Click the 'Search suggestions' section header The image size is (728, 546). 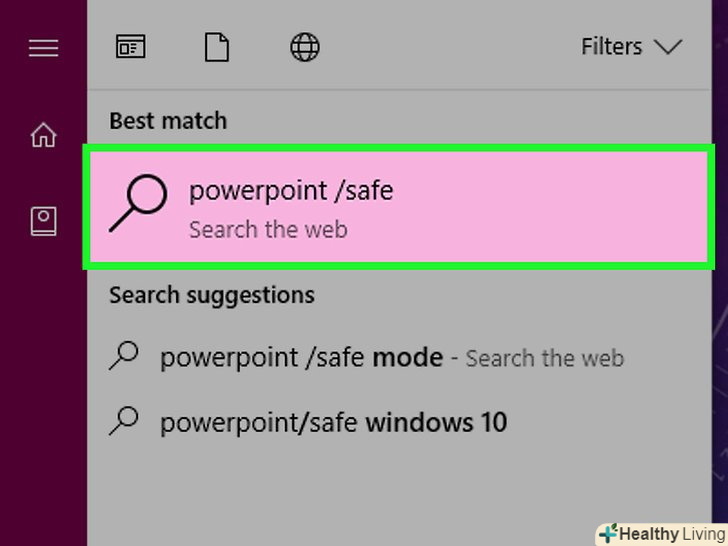coord(212,295)
